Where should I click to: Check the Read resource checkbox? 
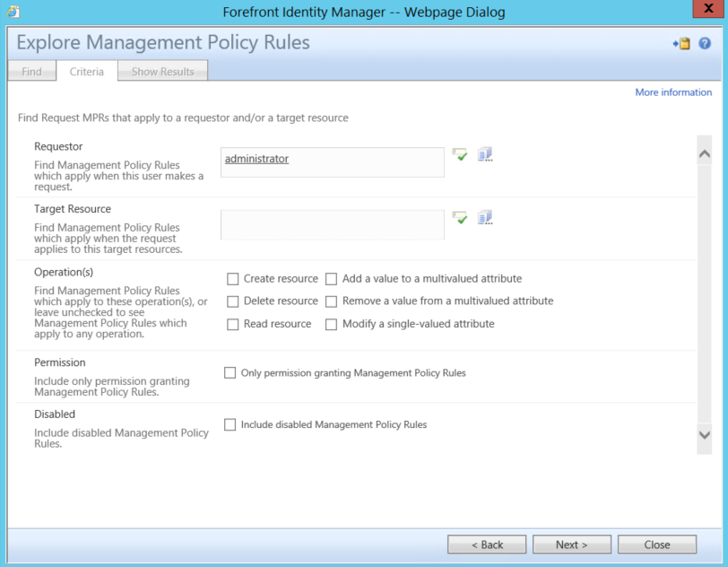click(x=232, y=325)
